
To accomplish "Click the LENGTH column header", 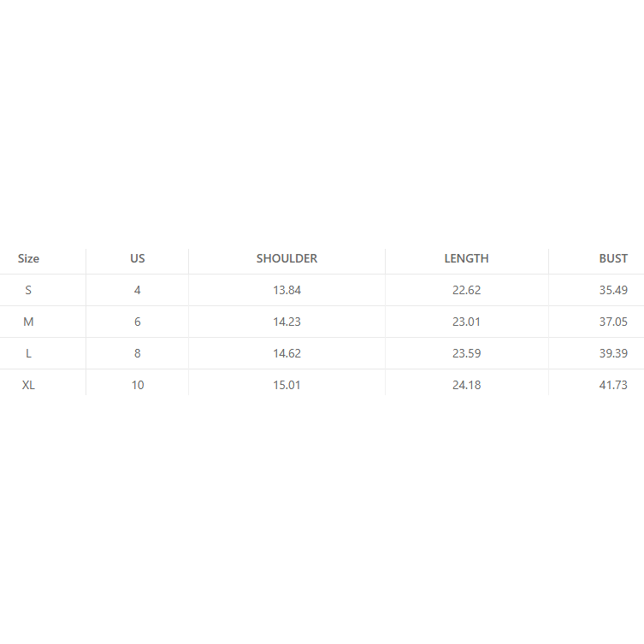I will click(466, 258).
